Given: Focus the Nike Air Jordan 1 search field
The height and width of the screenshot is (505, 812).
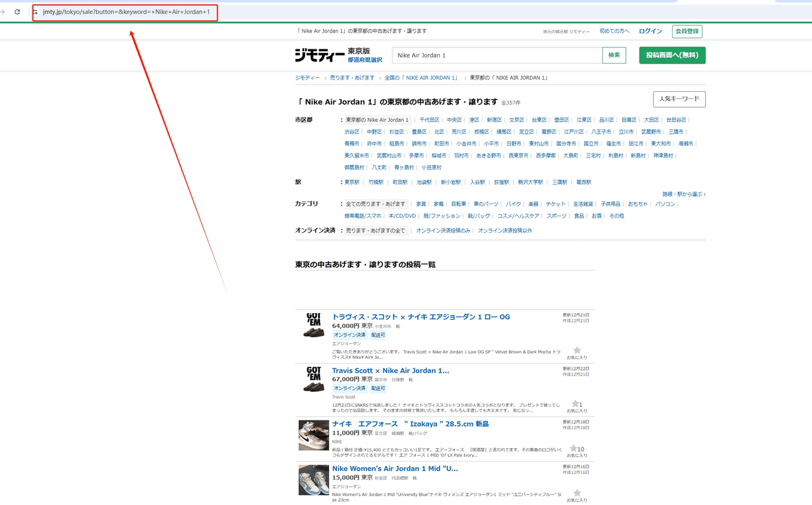Looking at the screenshot, I should (x=497, y=55).
